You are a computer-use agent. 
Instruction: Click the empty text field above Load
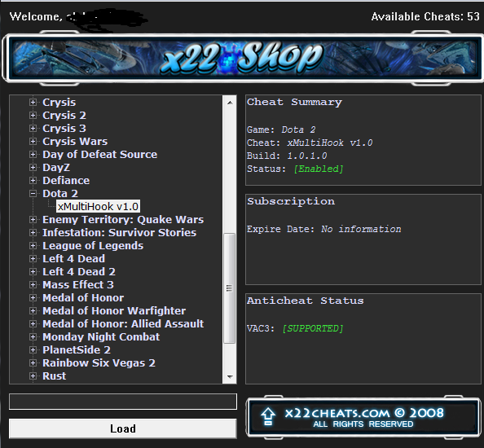coord(123,402)
